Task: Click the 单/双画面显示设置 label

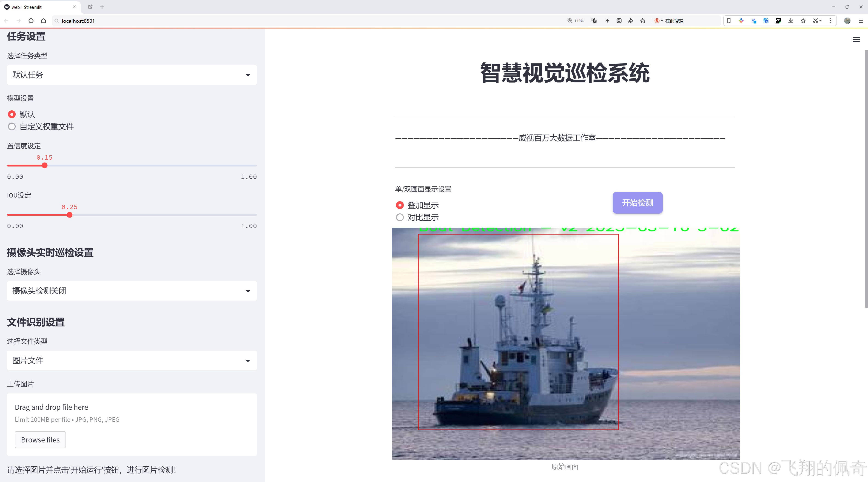Action: click(x=423, y=189)
